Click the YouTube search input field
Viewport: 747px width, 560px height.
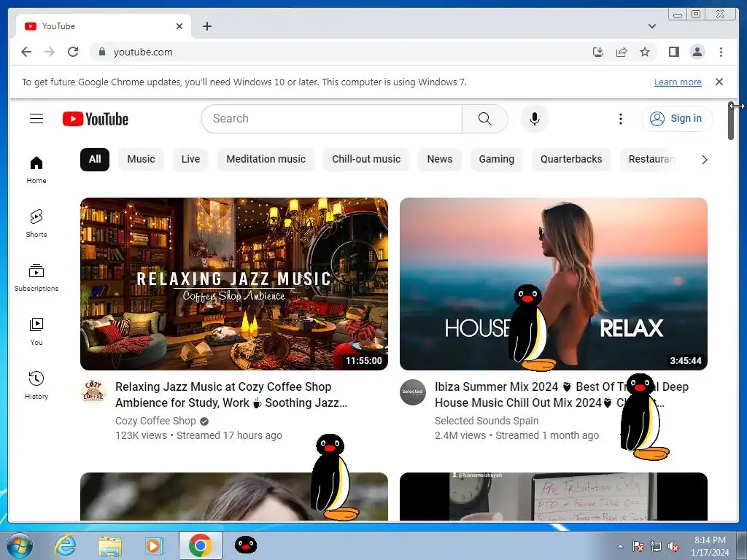point(332,119)
